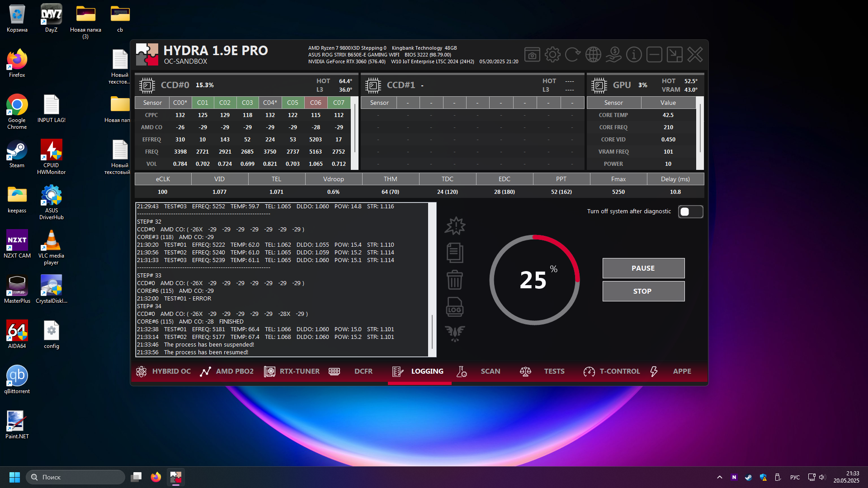Switch to the SCAN tab
This screenshot has height=488, width=868.
[x=478, y=371]
